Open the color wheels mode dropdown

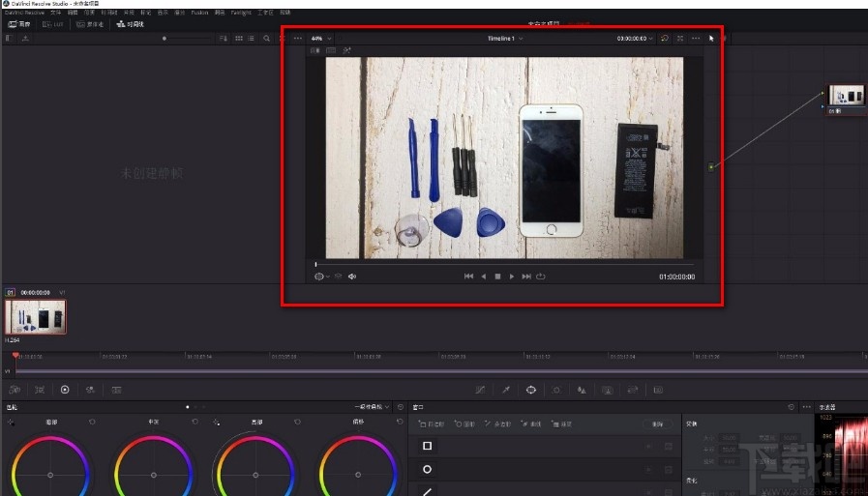tap(372, 407)
